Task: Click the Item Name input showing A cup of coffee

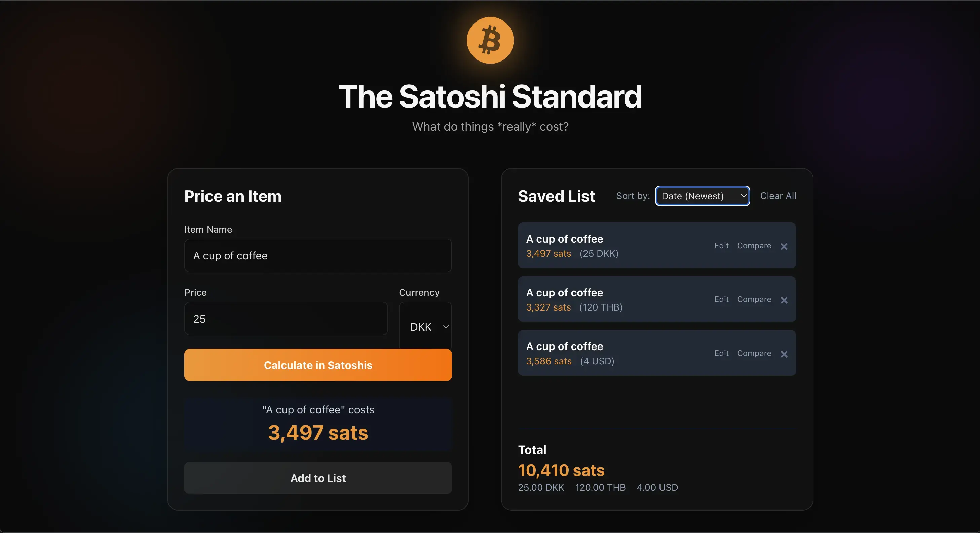Action: point(318,256)
